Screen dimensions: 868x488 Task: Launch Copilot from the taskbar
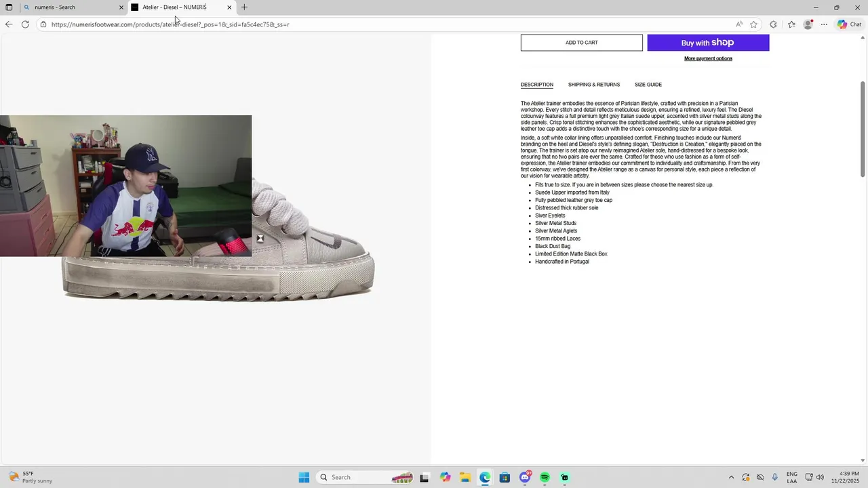pos(445,477)
